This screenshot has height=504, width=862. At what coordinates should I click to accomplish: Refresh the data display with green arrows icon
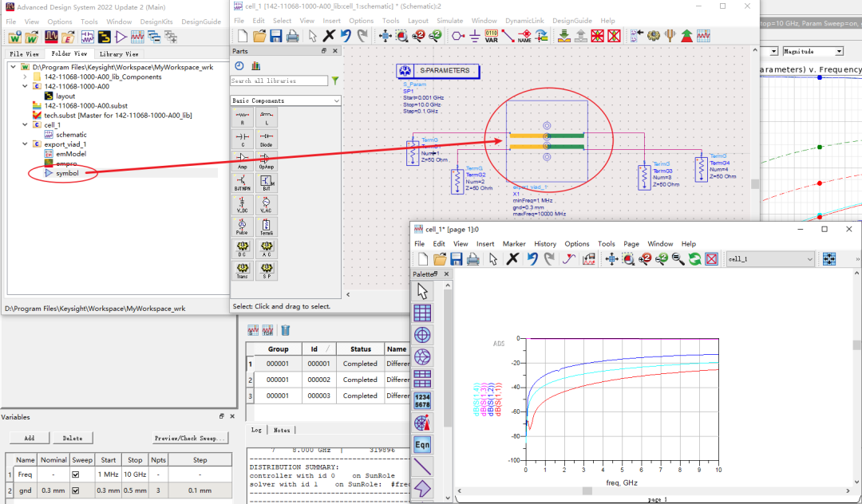[x=695, y=259]
